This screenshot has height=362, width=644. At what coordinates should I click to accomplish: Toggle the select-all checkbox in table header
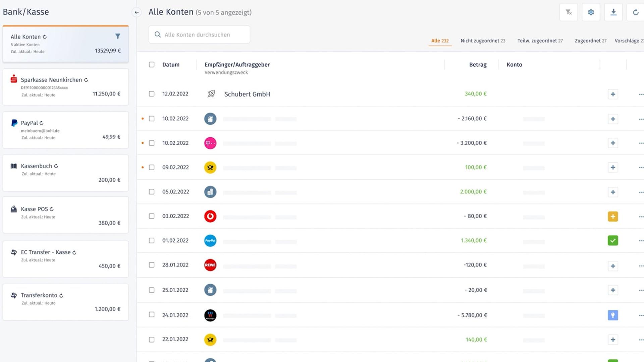point(152,64)
